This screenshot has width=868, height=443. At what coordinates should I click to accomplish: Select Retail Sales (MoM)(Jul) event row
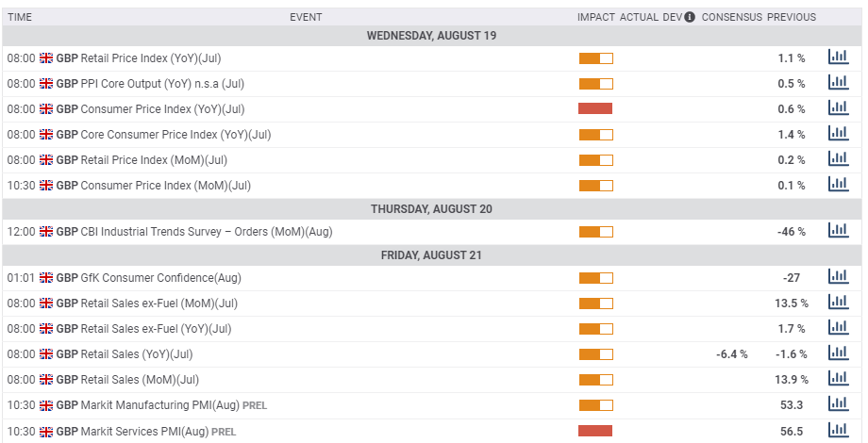(140, 380)
